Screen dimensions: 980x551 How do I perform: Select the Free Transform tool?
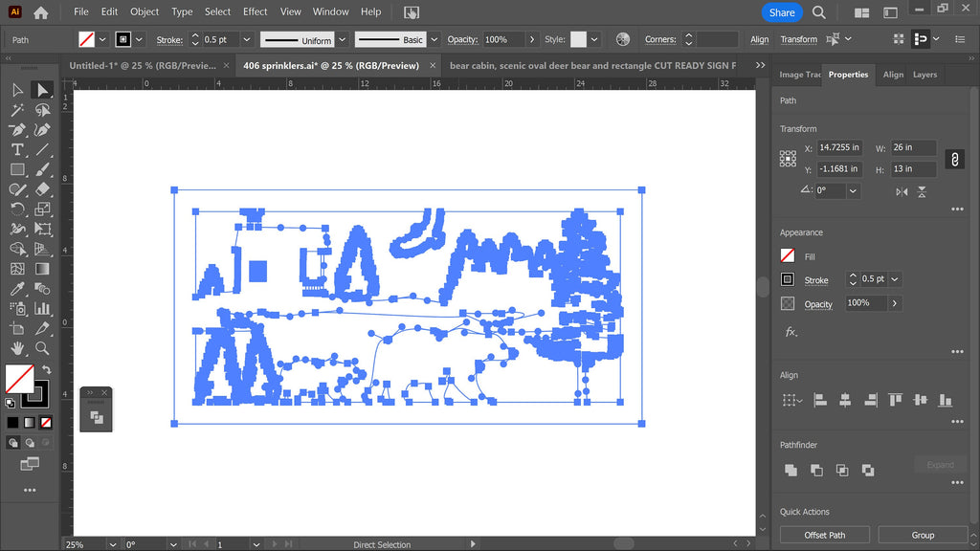coord(42,230)
